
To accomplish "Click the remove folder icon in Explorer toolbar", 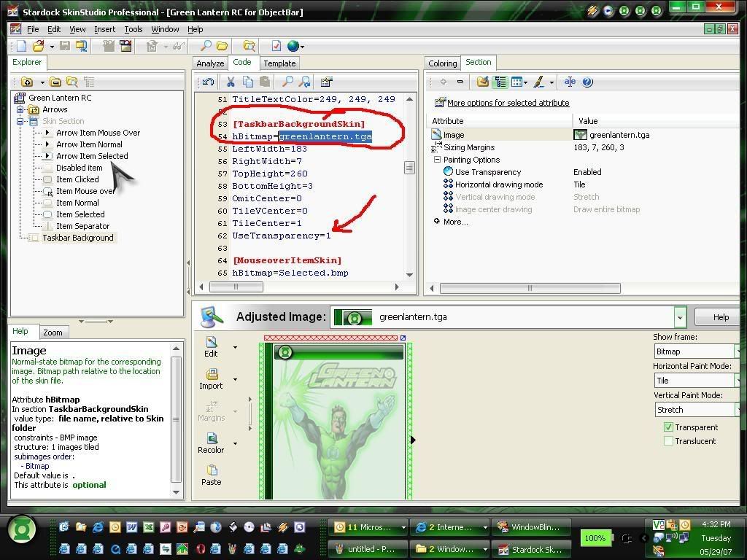I will pyautogui.click(x=55, y=82).
